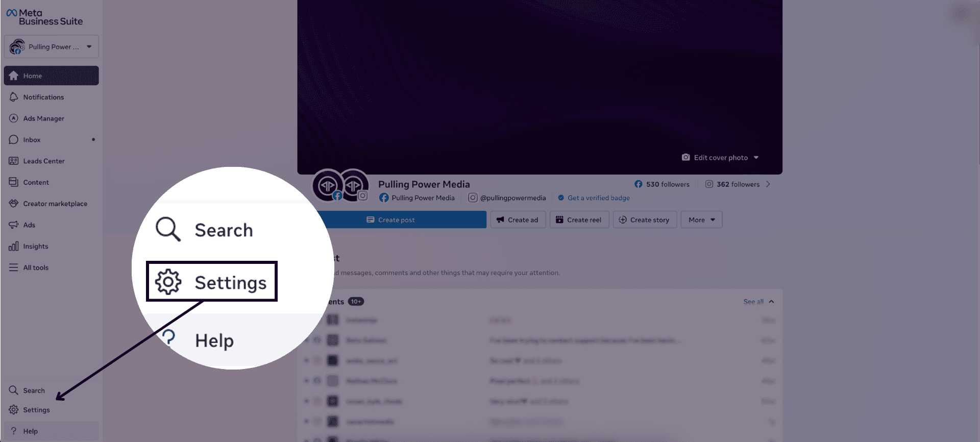The width and height of the screenshot is (980, 442).
Task: Click the Create reel button
Action: coord(579,220)
